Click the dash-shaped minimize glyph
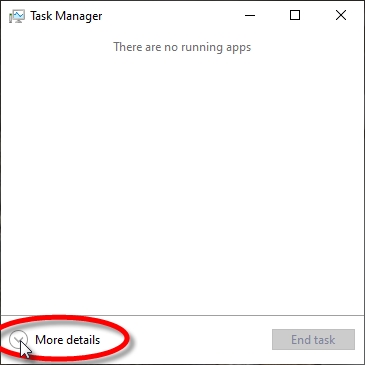365x365 pixels. pyautogui.click(x=250, y=15)
